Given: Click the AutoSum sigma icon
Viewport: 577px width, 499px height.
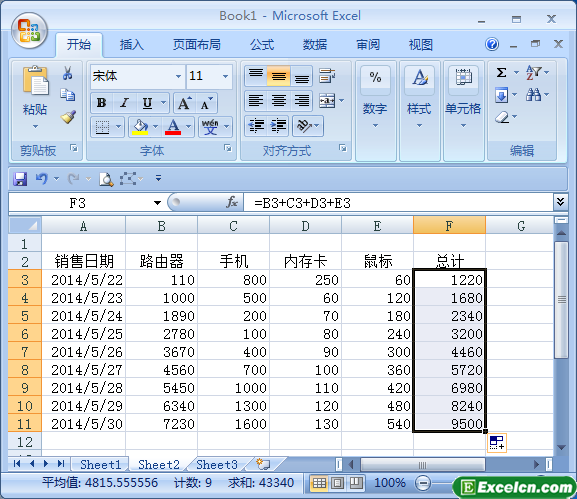Looking at the screenshot, I should [501, 72].
